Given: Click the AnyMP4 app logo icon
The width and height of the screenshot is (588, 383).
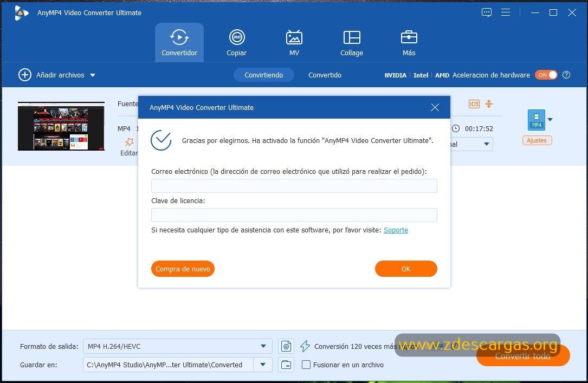Looking at the screenshot, I should pyautogui.click(x=21, y=13).
